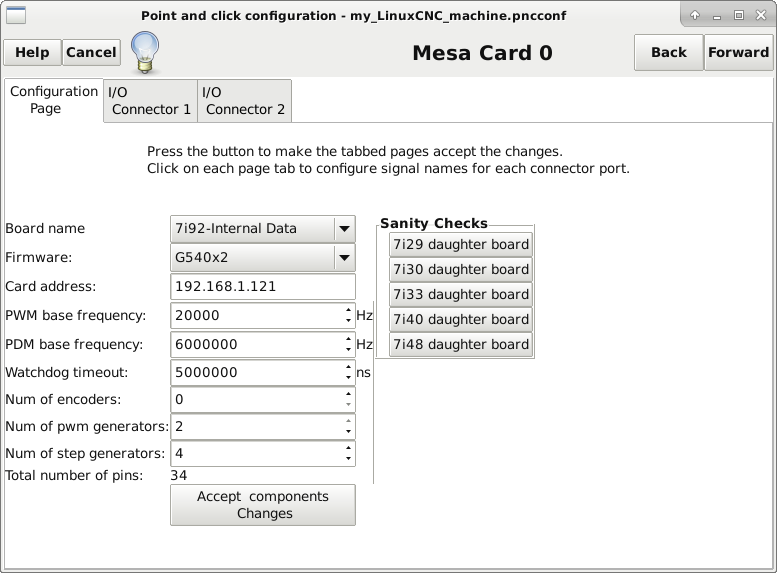Run 7i48 daughter board sanity check
This screenshot has height=573, width=777.
point(461,344)
